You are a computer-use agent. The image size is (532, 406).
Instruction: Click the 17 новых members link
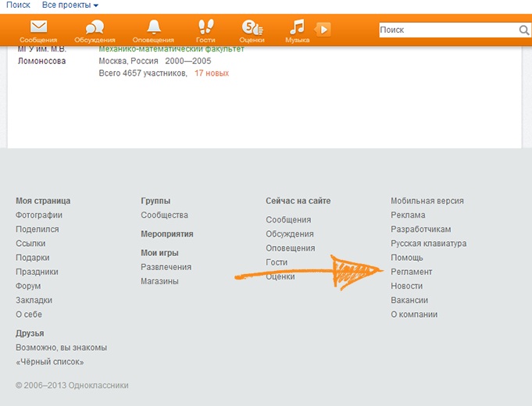click(211, 73)
